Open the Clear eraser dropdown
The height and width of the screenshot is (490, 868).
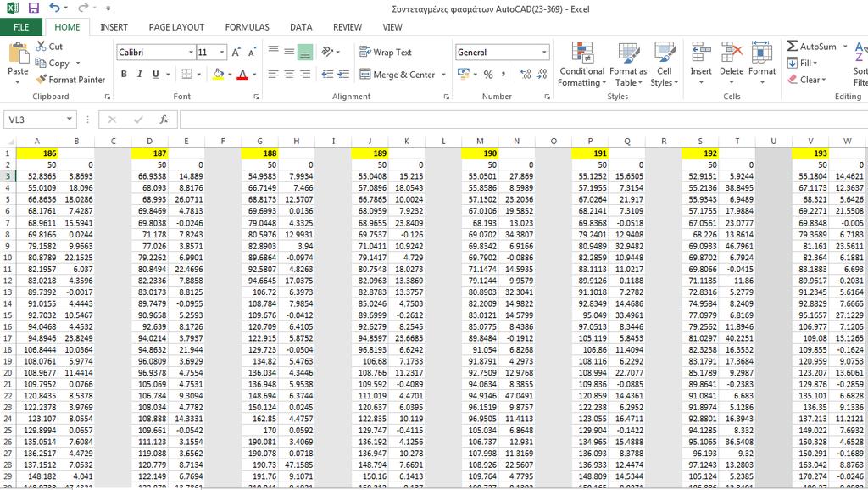(x=807, y=79)
